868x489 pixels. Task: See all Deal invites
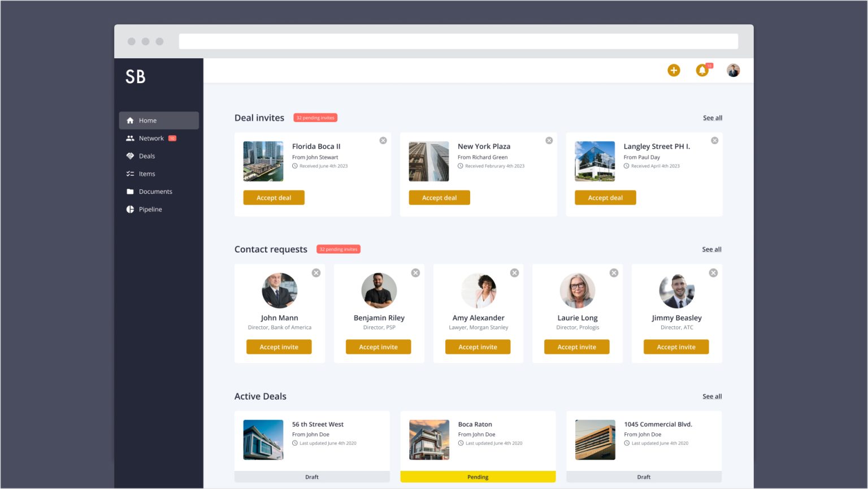tap(712, 118)
